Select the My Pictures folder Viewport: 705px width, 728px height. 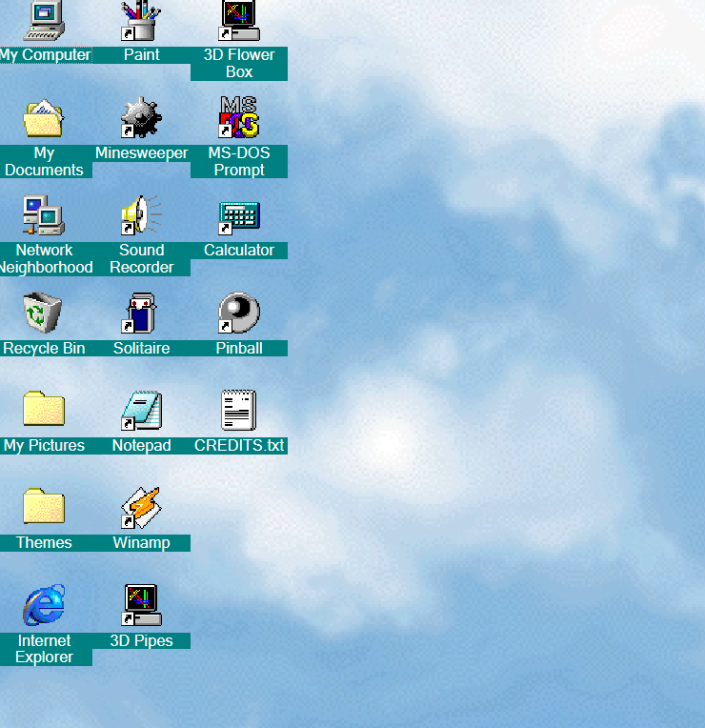[44, 410]
